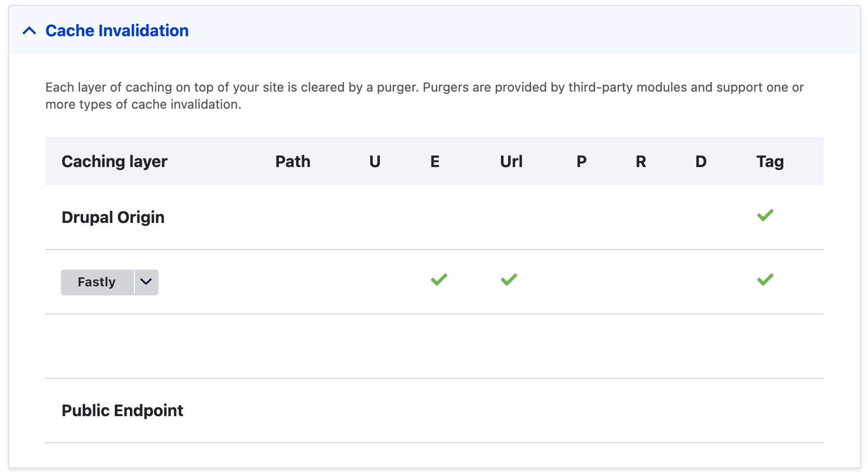The width and height of the screenshot is (868, 472).
Task: Click the P column header
Action: click(x=582, y=162)
